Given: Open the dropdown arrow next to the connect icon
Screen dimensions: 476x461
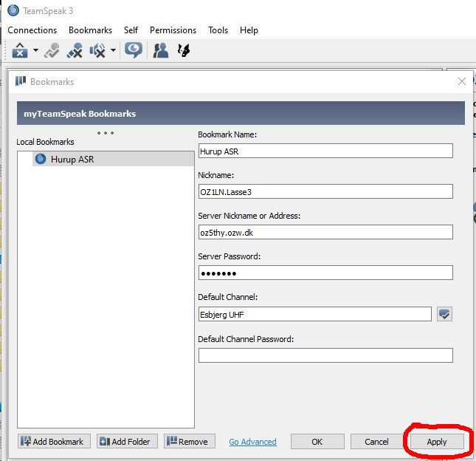Looking at the screenshot, I should [35, 50].
